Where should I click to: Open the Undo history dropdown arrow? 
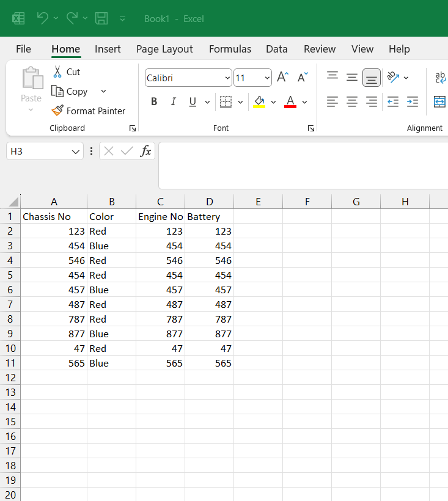click(56, 18)
